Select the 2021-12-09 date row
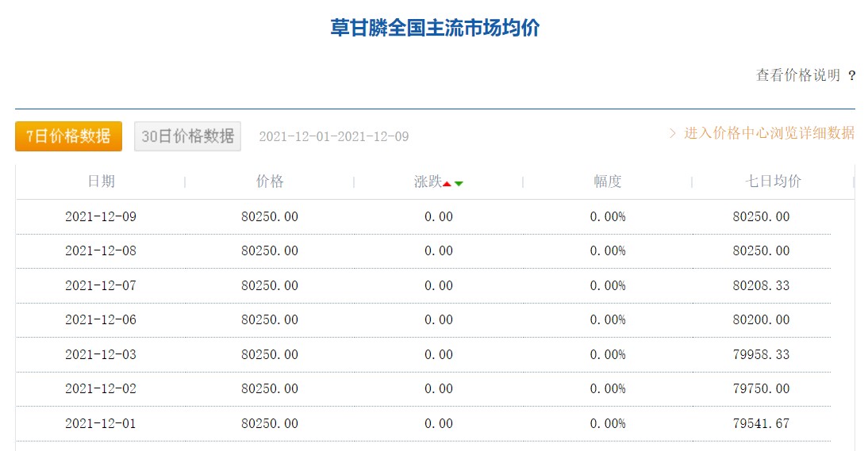This screenshot has height=451, width=868. click(424, 216)
